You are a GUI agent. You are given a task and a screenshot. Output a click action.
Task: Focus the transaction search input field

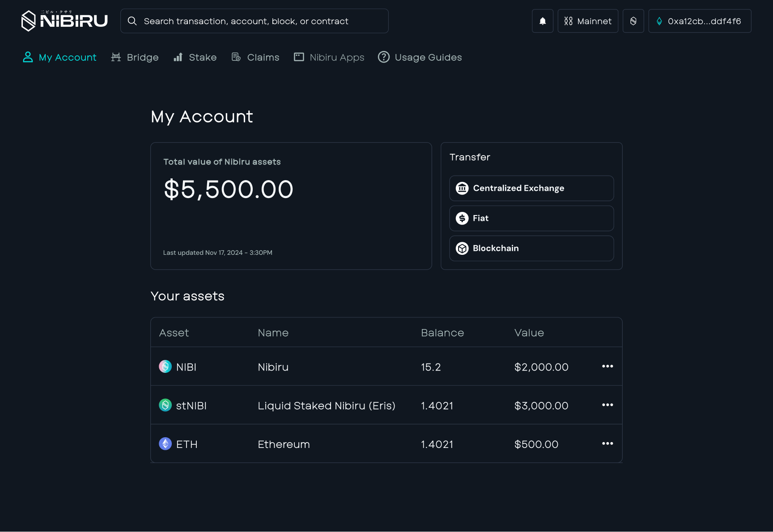click(262, 21)
